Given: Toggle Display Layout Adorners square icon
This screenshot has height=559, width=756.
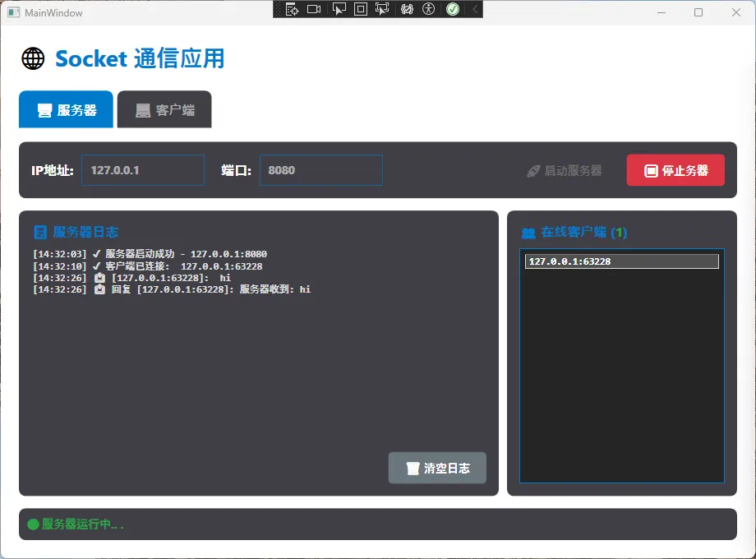Looking at the screenshot, I should tap(360, 10).
